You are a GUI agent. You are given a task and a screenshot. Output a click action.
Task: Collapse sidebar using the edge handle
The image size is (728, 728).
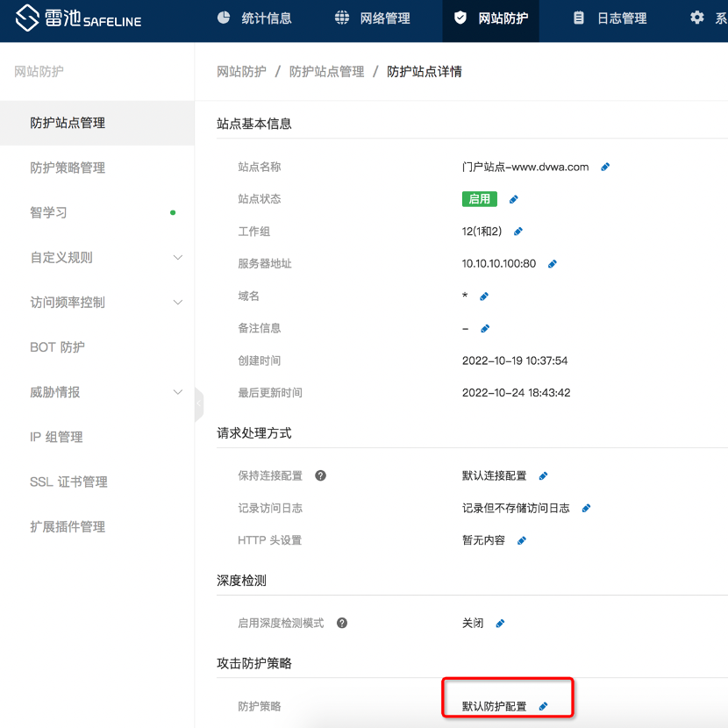tap(199, 403)
